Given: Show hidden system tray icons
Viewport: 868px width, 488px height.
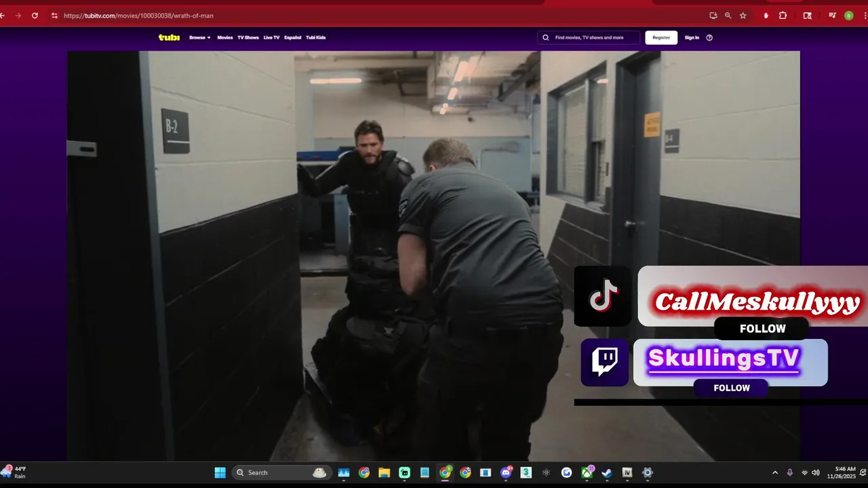Looking at the screenshot, I should 775,472.
